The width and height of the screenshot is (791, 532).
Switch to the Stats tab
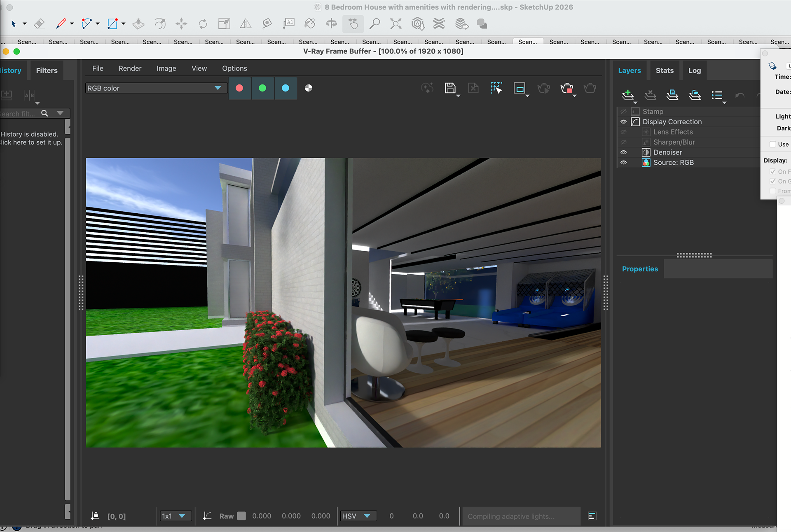click(x=665, y=70)
